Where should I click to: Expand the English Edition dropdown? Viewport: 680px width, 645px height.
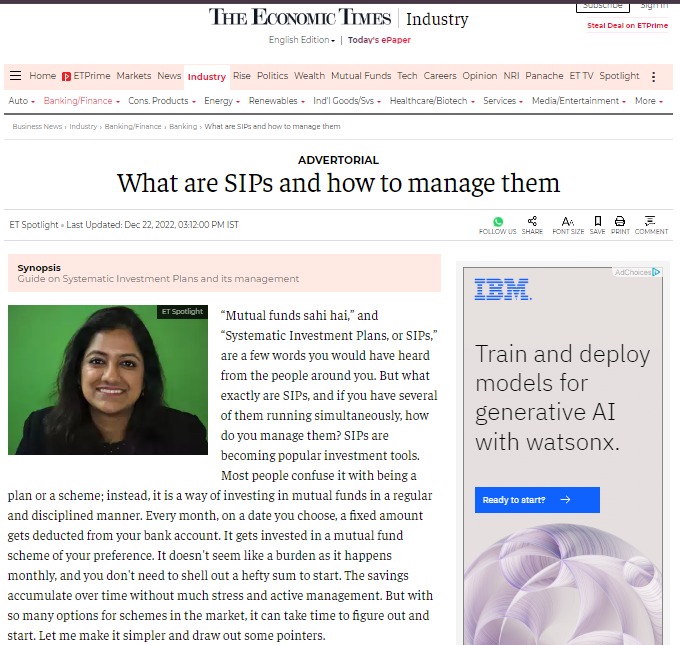(301, 40)
